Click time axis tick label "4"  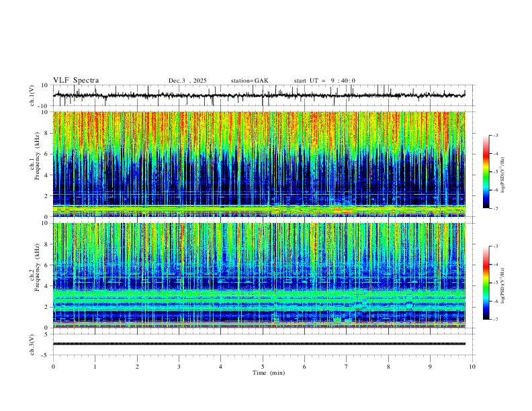click(x=221, y=367)
